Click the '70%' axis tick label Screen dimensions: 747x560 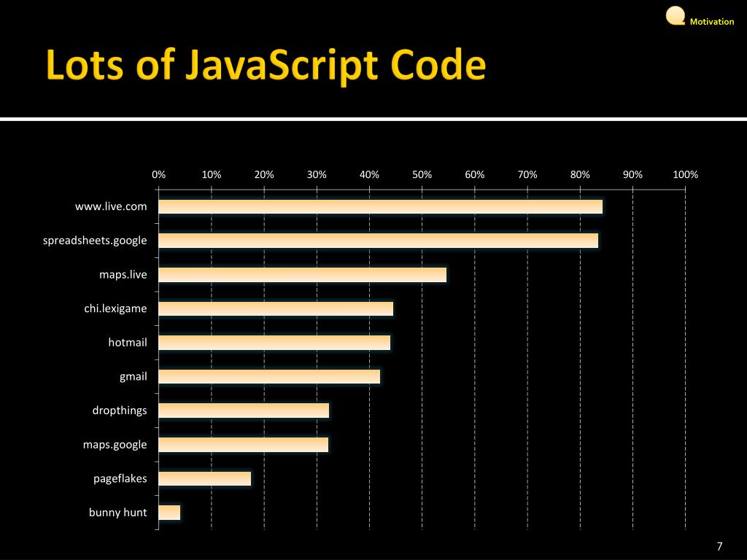(527, 175)
